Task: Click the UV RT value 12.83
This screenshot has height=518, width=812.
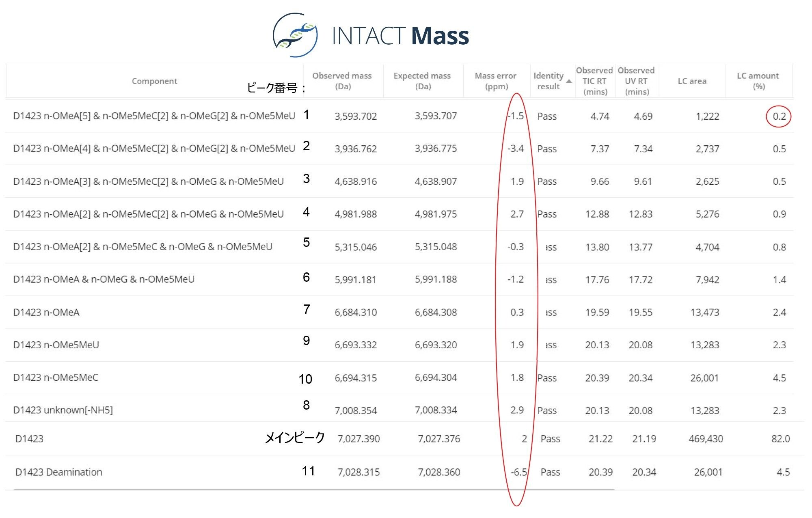Action: point(641,214)
